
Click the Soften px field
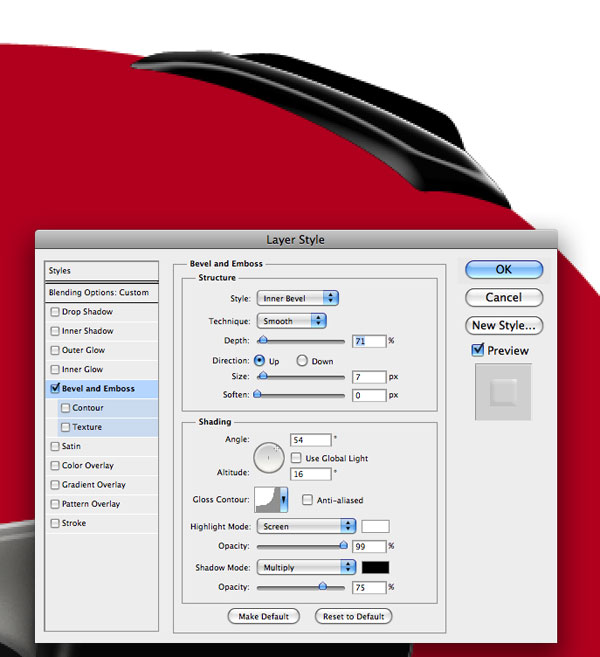[369, 396]
